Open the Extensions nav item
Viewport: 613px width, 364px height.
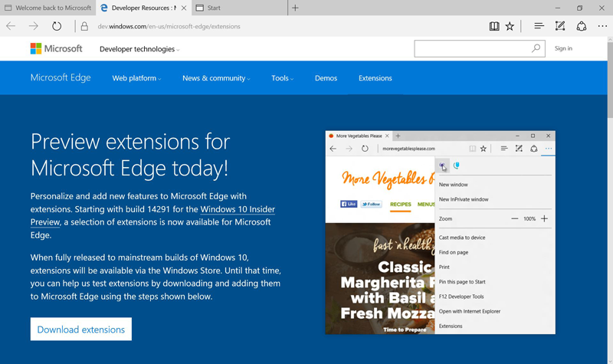click(x=375, y=78)
